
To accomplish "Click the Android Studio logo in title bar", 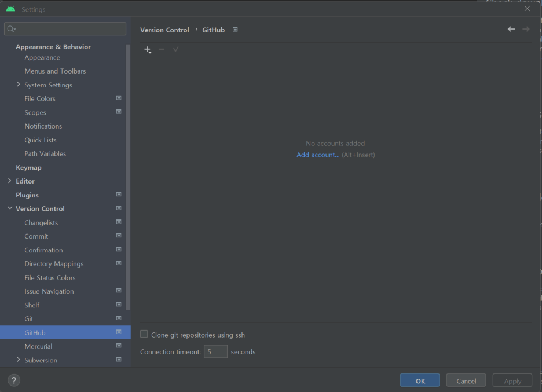I will coord(11,9).
